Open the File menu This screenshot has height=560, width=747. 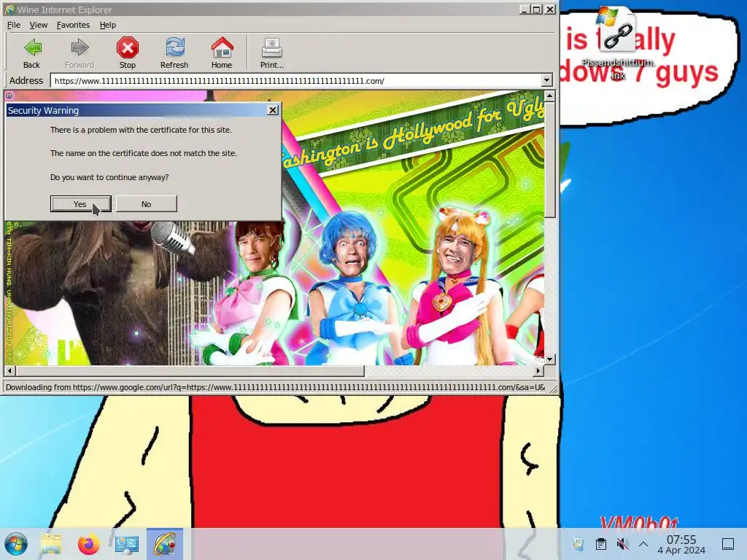point(13,25)
